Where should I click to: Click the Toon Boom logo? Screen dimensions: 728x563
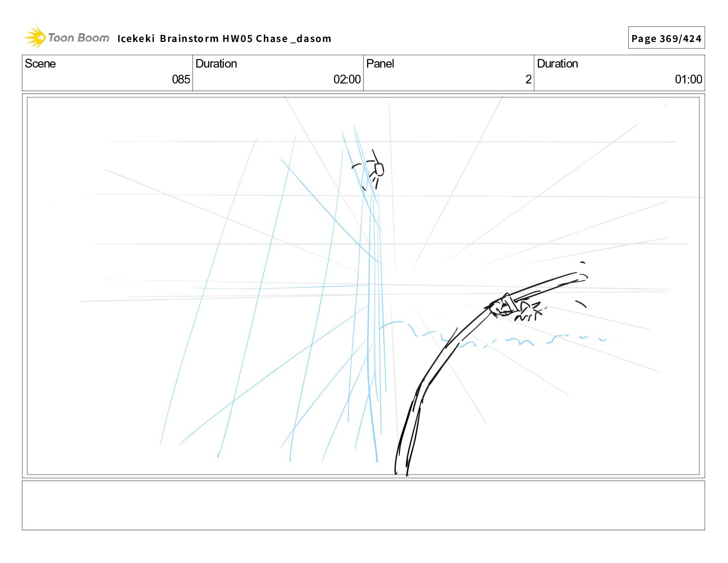pyautogui.click(x=66, y=38)
